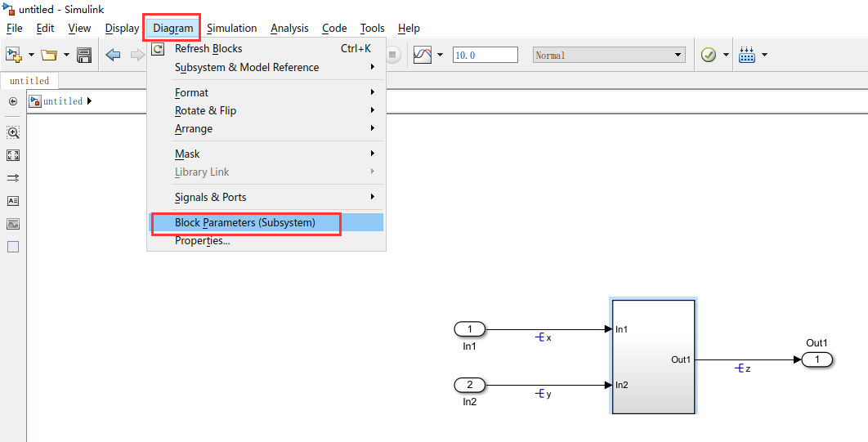Viewport: 868px width, 442px height.
Task: Click the grayed forward arrow icon
Action: [x=136, y=55]
